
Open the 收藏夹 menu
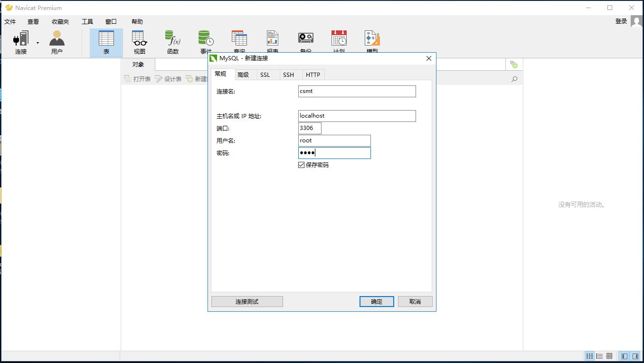pyautogui.click(x=60, y=22)
